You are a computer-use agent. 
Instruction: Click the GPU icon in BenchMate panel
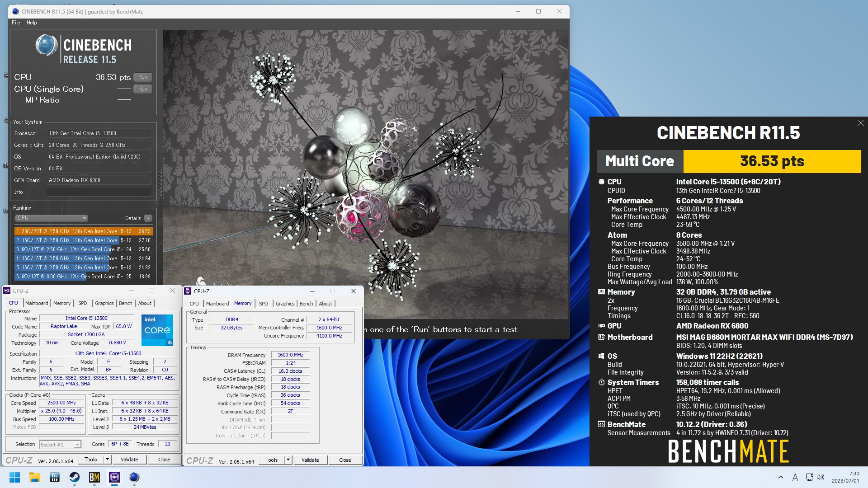click(x=601, y=326)
